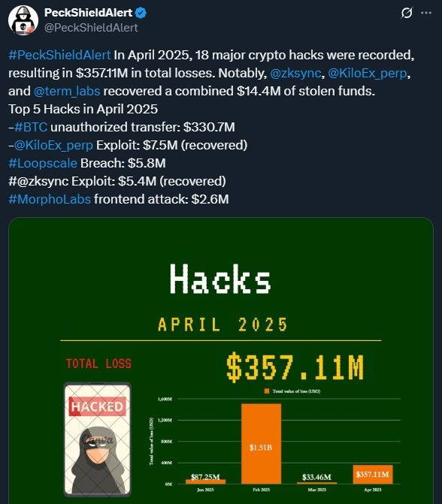Click @KiloEx_perp in the Exploit line
Screen dimensions: 442x504
tap(53, 145)
